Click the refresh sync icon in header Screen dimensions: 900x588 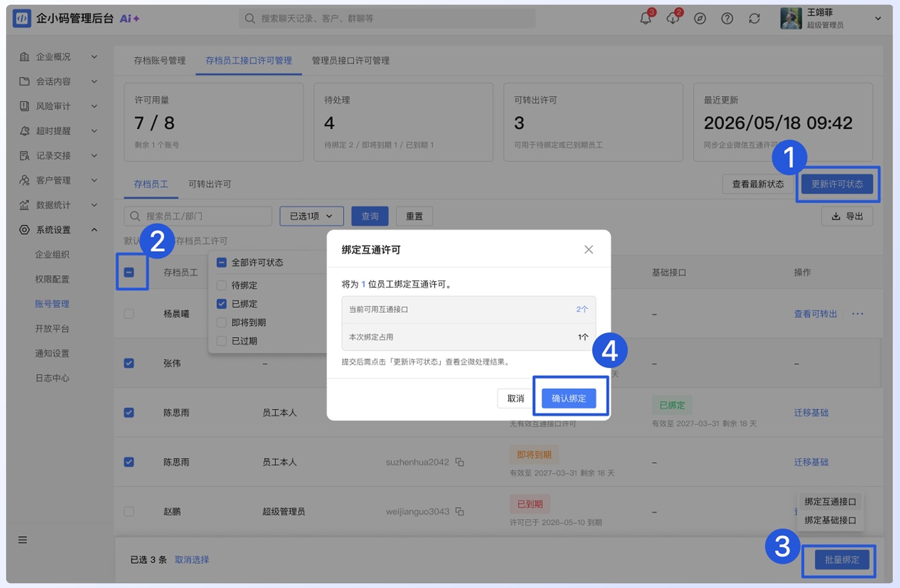click(754, 18)
